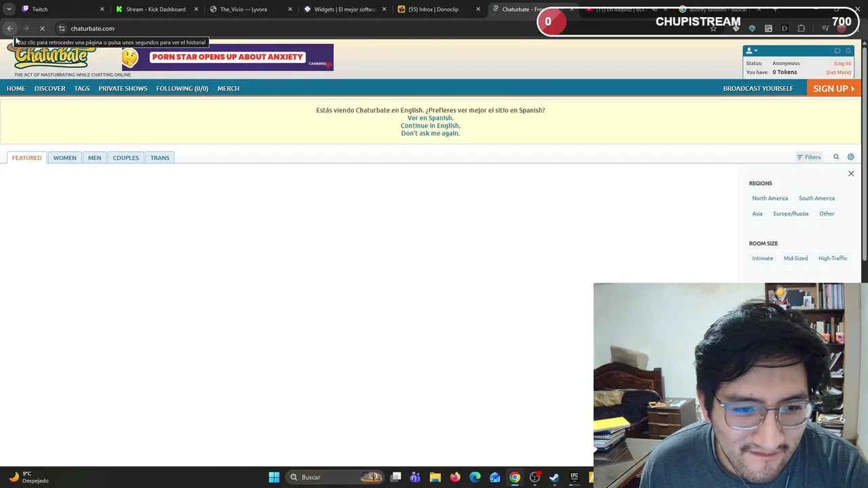Go to the HOME menu item
This screenshot has height=488, width=868.
tap(16, 89)
